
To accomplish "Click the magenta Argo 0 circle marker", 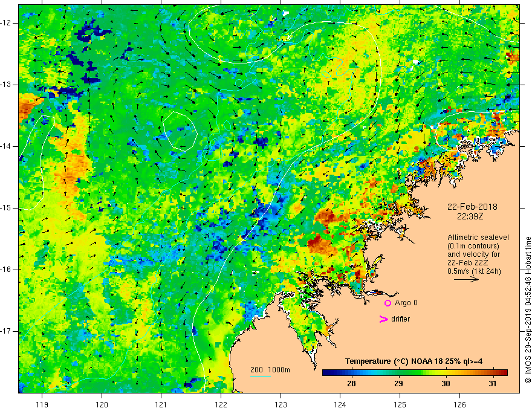I will coord(388,303).
